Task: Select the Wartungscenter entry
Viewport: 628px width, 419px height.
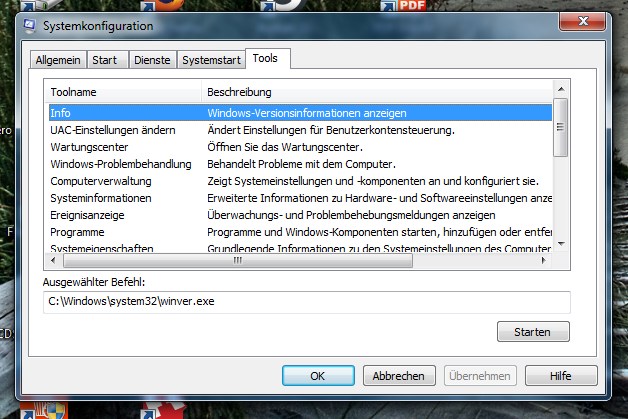Action: pos(300,147)
